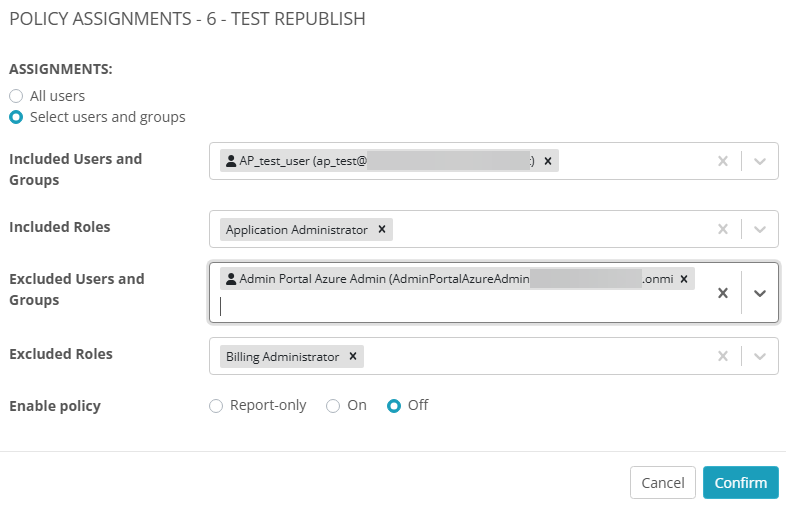Clear all Included Users and Groups

pyautogui.click(x=723, y=161)
